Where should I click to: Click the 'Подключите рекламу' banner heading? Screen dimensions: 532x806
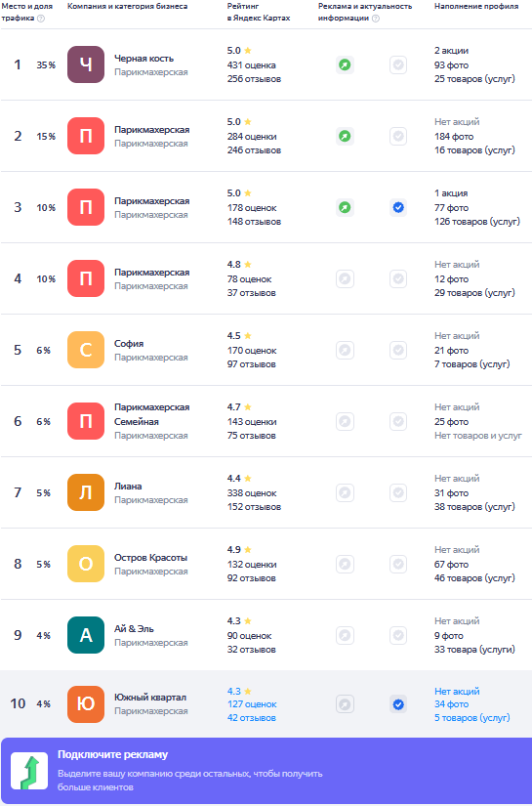click(112, 754)
